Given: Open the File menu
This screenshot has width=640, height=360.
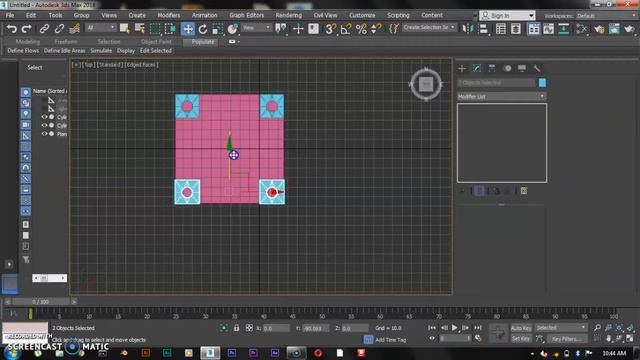Looking at the screenshot, I should coord(10,15).
